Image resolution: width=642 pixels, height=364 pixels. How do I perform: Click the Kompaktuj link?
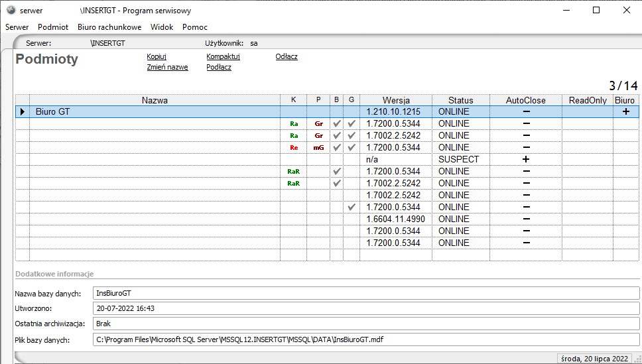(x=223, y=57)
